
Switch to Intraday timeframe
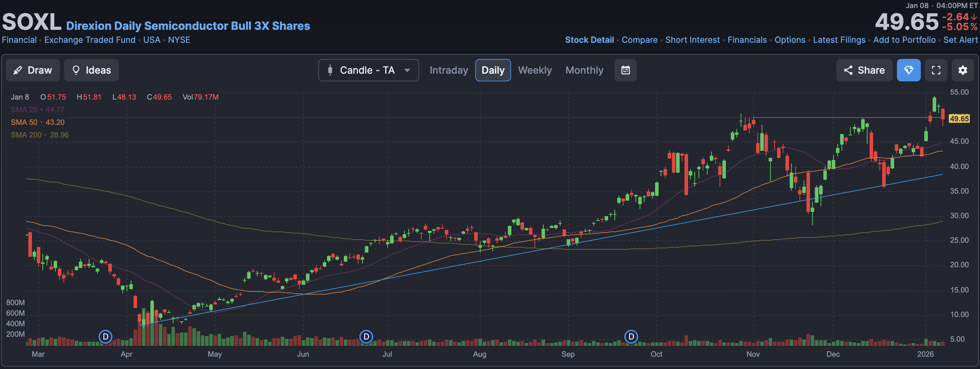pos(449,70)
